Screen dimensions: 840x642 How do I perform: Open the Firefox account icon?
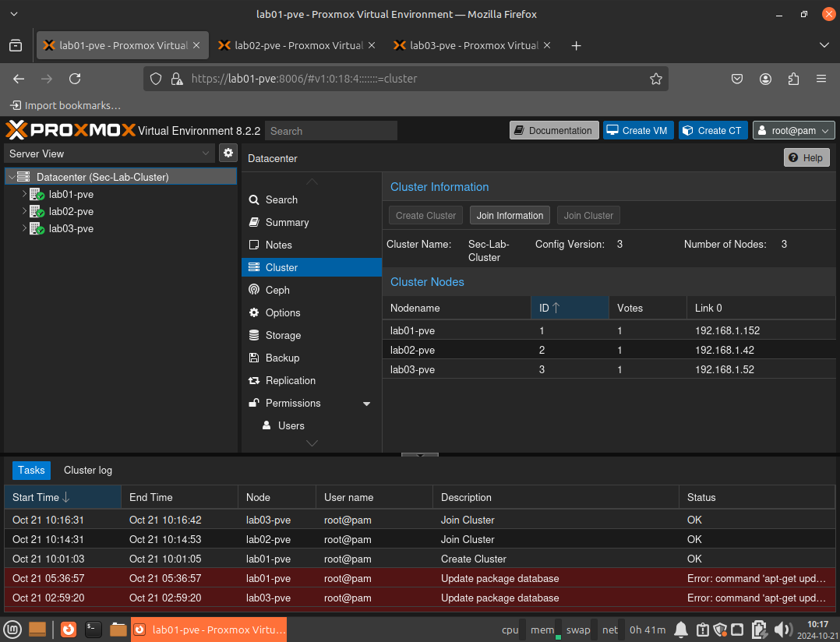pyautogui.click(x=765, y=79)
